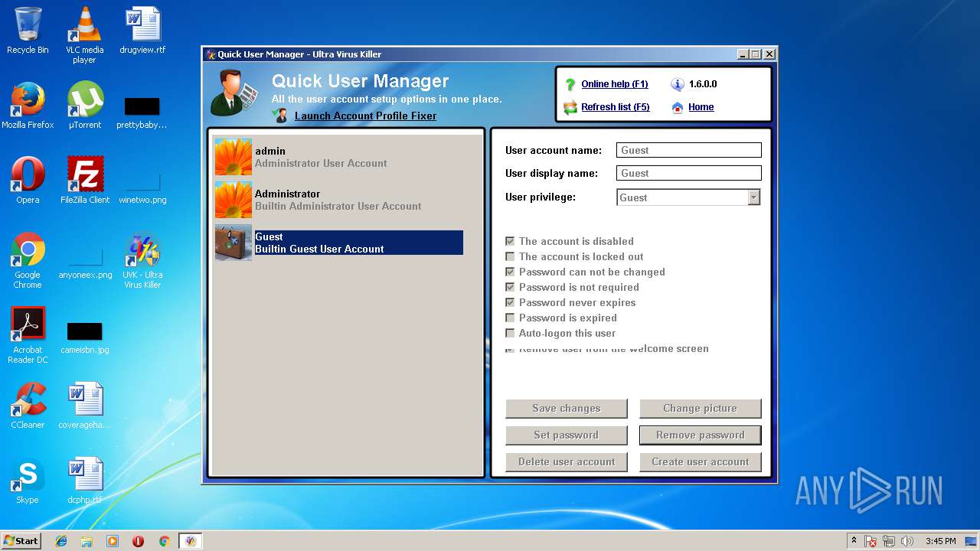This screenshot has width=980, height=551.
Task: Toggle 'Password can not be changed' checkbox
Action: click(x=510, y=272)
